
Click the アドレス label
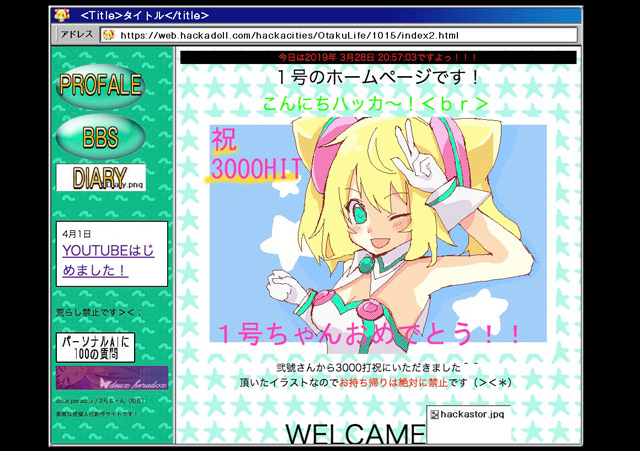(77, 34)
